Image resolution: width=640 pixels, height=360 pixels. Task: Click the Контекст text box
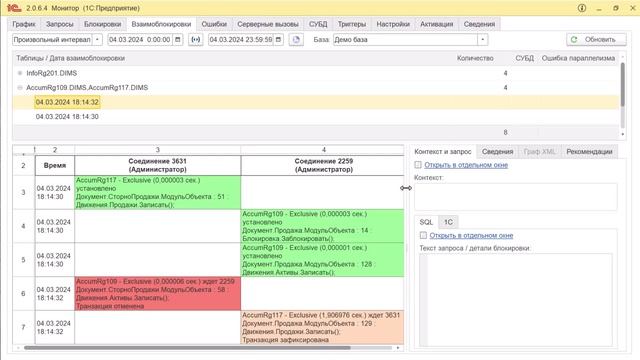click(x=516, y=197)
